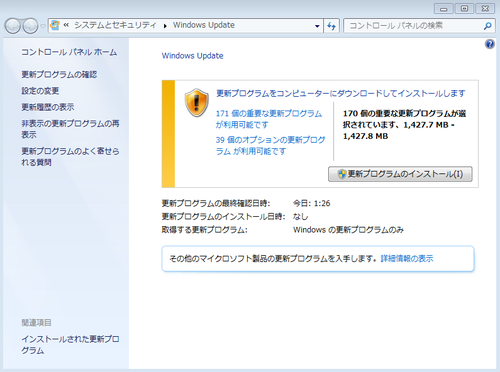Click the なし install date value
The width and height of the screenshot is (500, 372).
[x=300, y=217]
